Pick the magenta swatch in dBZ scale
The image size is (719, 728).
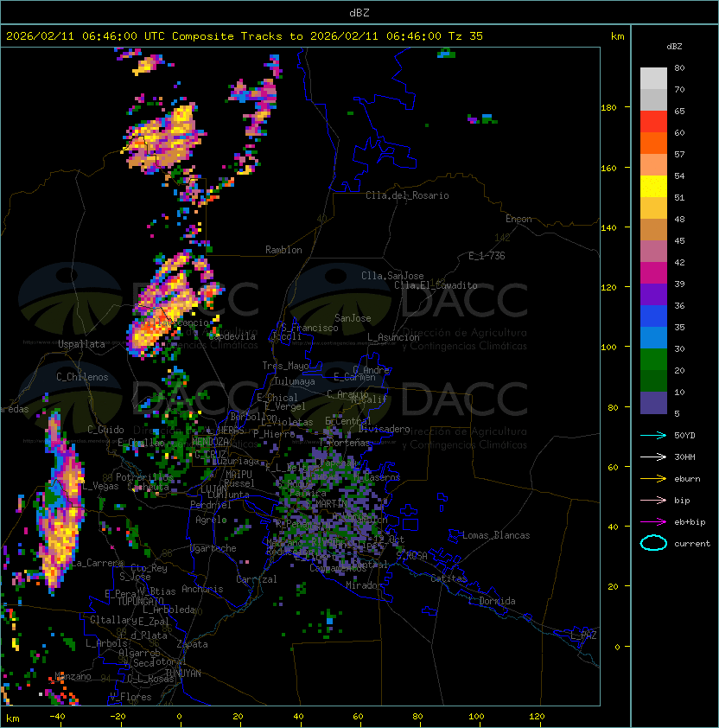click(653, 273)
